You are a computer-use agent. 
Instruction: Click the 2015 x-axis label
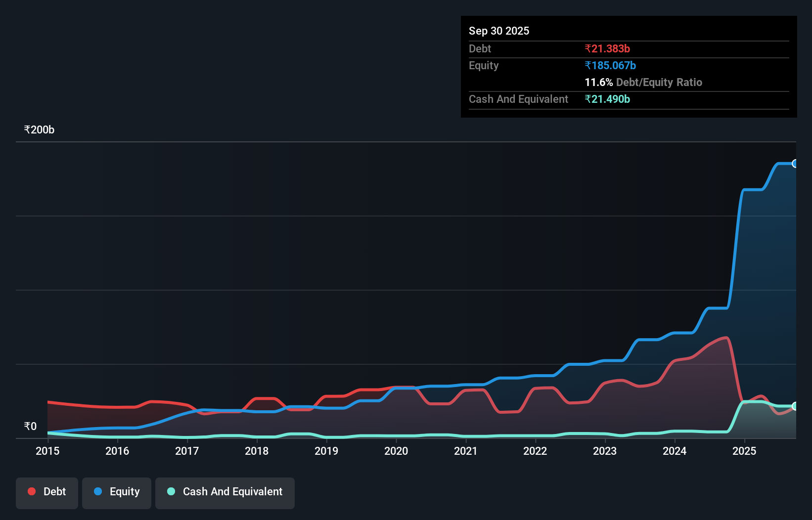47,451
